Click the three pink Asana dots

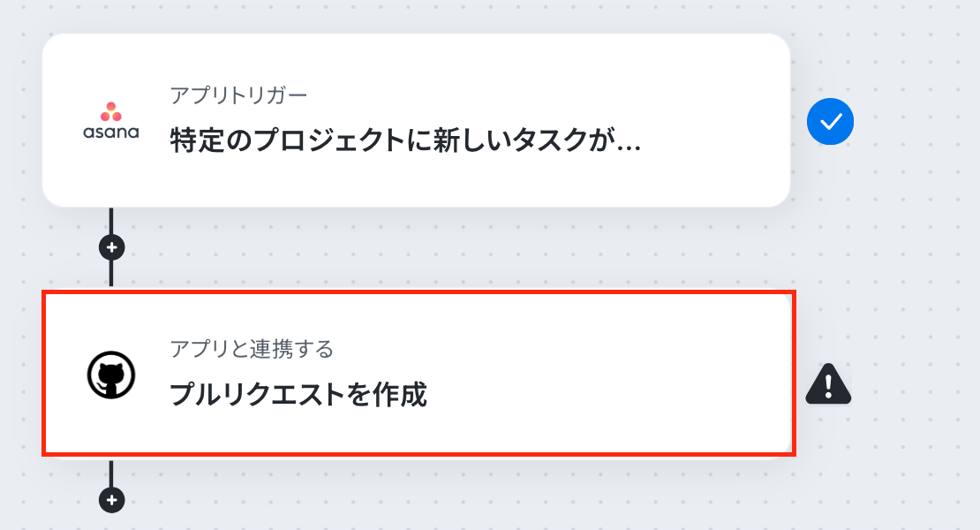coord(110,111)
